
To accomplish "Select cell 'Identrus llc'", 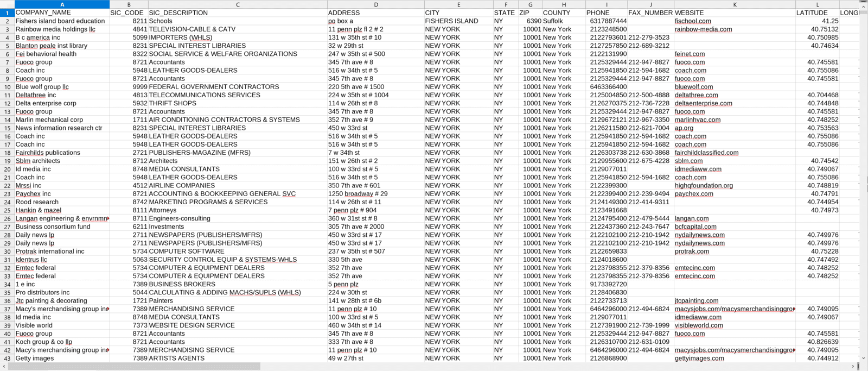I will click(62, 260).
